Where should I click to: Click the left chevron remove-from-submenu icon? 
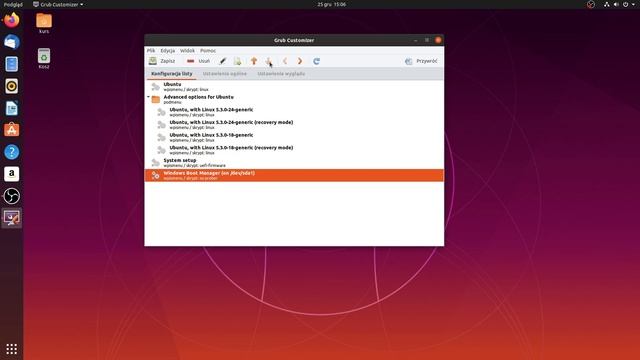coord(285,61)
